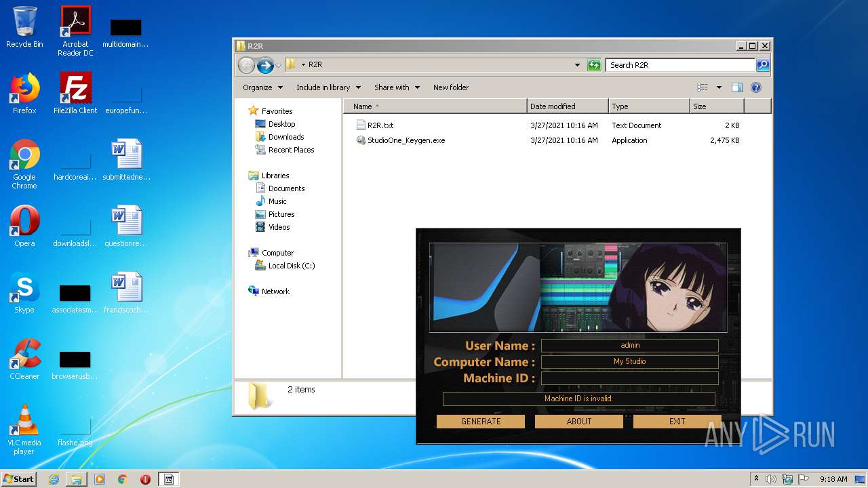
Task: Open the view options dropdown arrow
Action: point(719,87)
